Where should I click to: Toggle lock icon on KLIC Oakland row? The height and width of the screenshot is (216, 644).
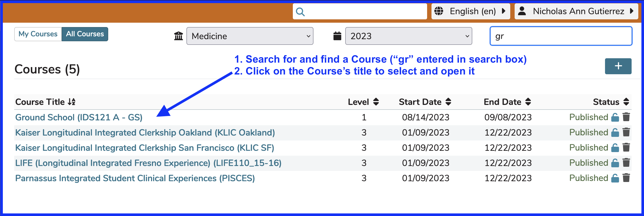tap(615, 132)
